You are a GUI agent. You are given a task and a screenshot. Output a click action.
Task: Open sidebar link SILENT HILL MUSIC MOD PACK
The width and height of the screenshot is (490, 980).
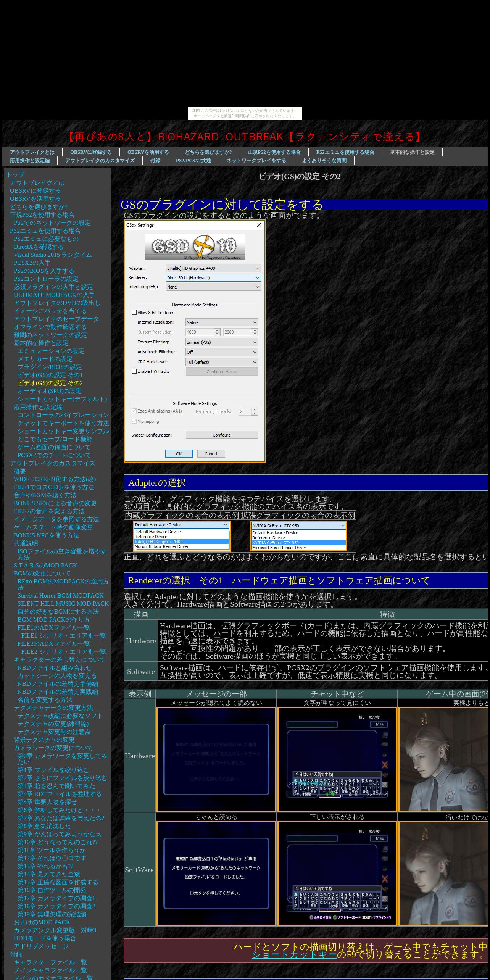63,604
